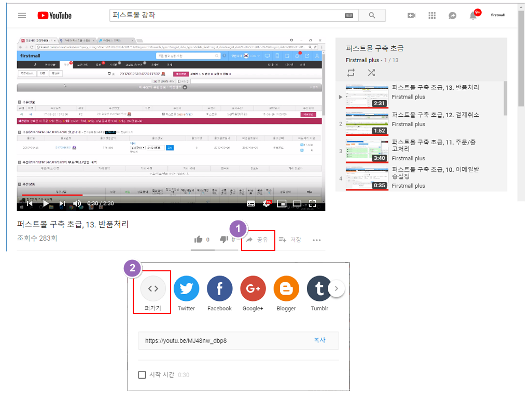Share the video on Blogger

click(286, 288)
